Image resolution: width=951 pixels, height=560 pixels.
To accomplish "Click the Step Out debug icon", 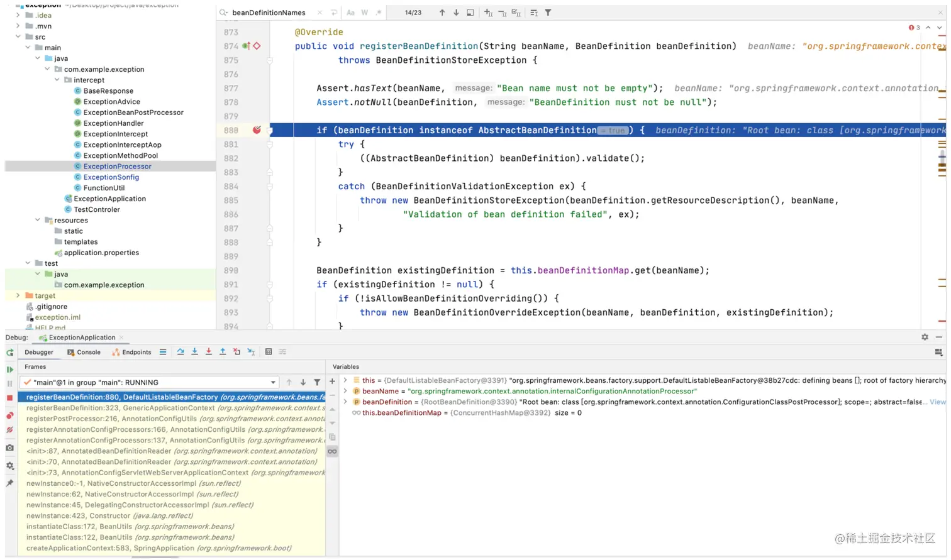I will 223,352.
